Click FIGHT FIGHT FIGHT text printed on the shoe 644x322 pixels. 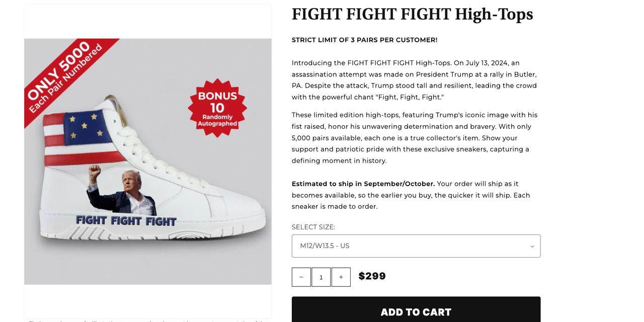[126, 221]
